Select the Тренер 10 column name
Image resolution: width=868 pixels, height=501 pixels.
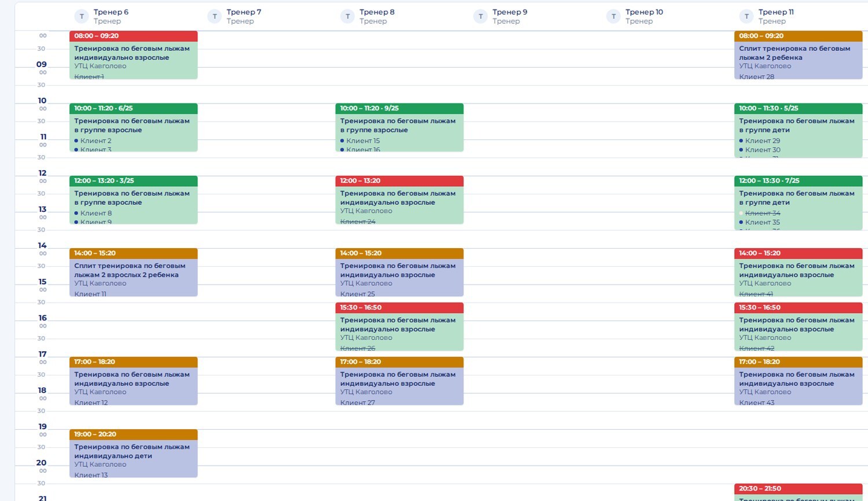point(644,12)
